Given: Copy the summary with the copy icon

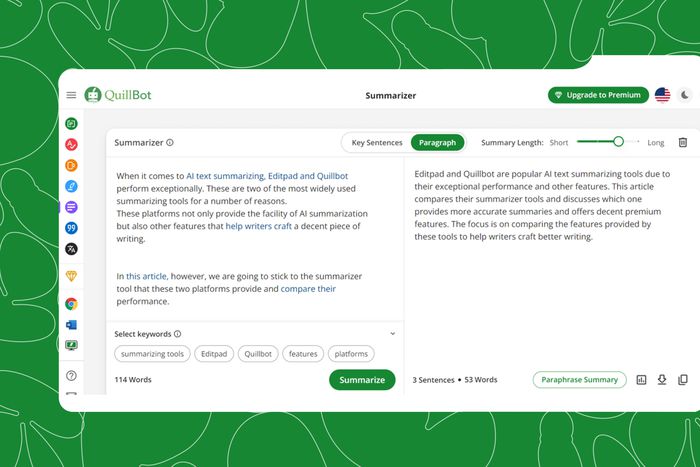Looking at the screenshot, I should pos(683,380).
